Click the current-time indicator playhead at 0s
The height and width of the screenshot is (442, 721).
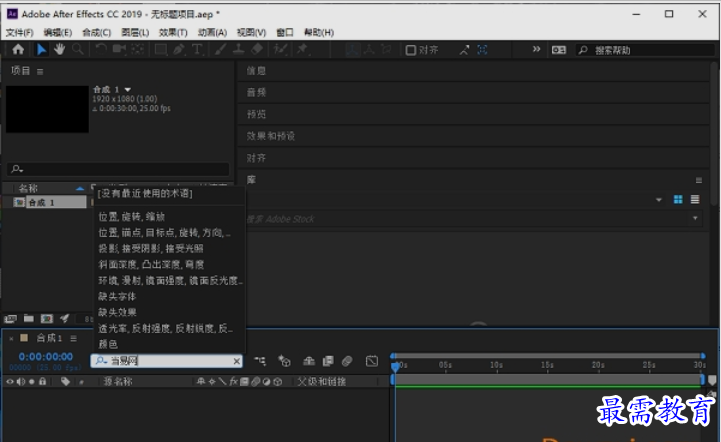coord(395,366)
